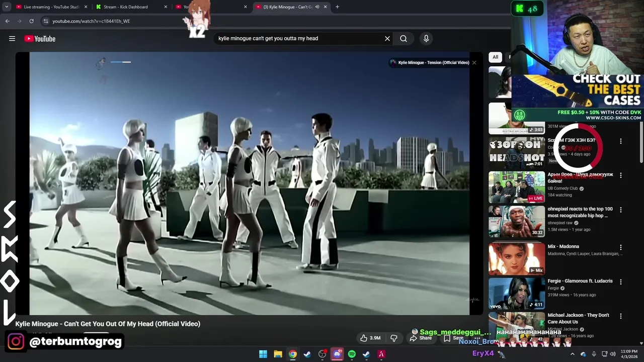
Task: Click the Mix - Madonna title
Action: 563,246
